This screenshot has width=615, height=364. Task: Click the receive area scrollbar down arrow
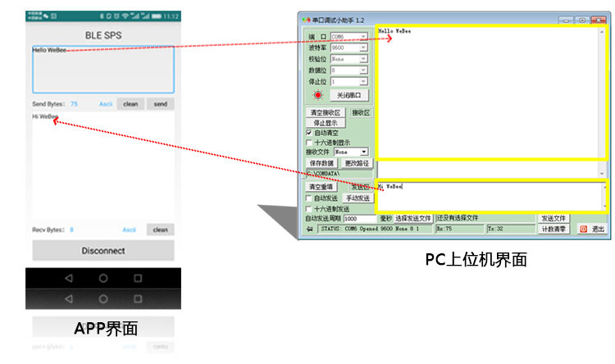click(x=602, y=173)
